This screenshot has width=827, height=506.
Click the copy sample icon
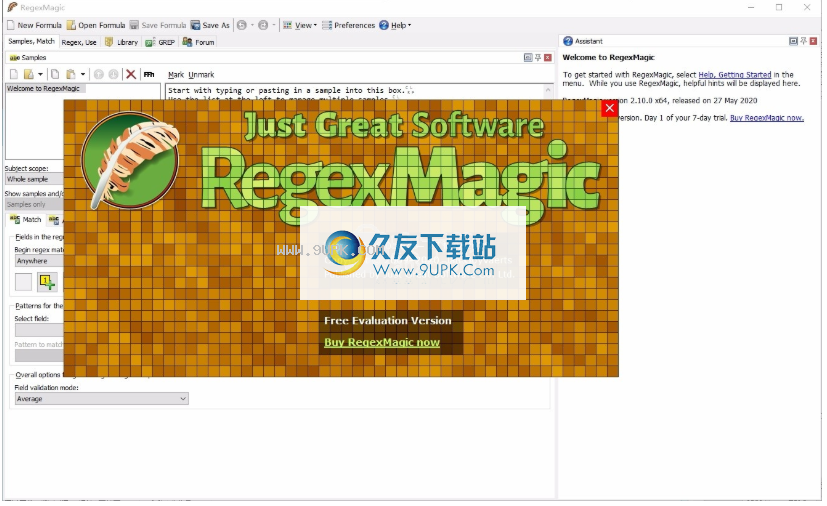55,74
